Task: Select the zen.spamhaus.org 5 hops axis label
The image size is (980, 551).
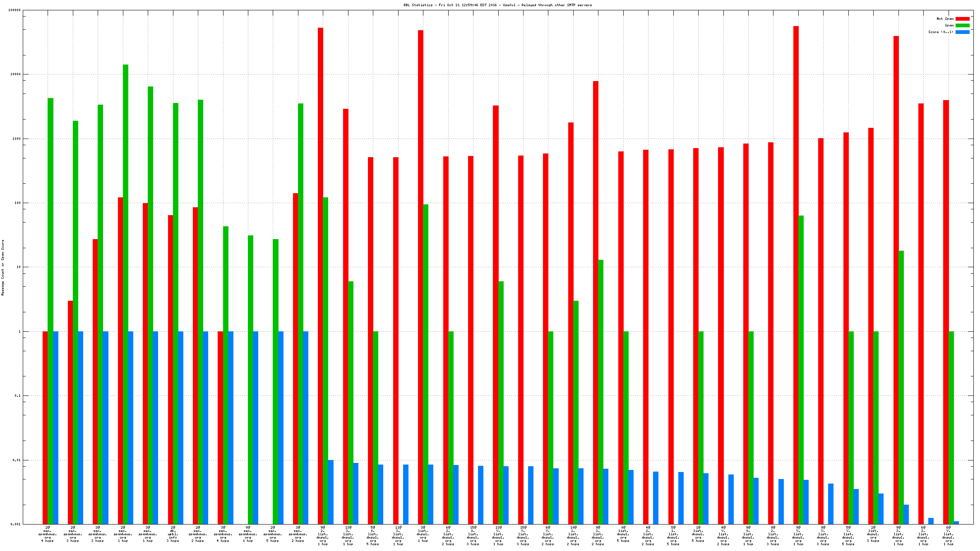Action: [x=273, y=534]
